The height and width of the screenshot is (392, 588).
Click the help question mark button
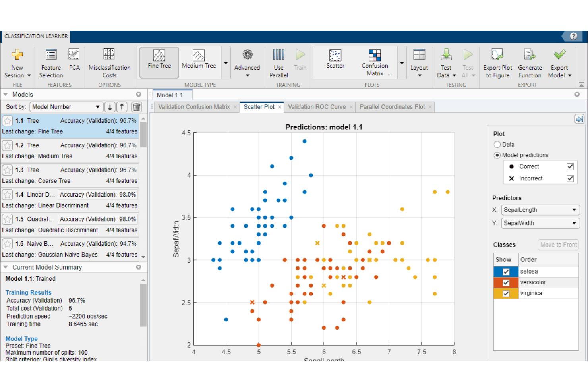pyautogui.click(x=573, y=36)
